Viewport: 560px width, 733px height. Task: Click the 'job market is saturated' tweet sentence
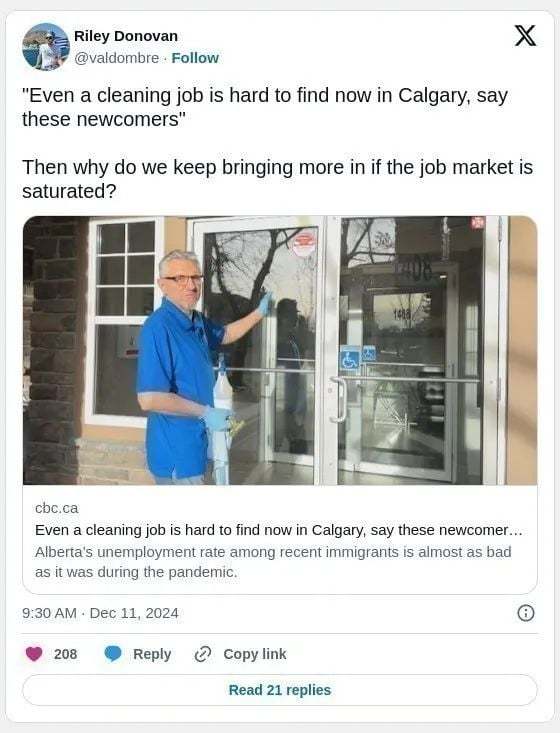tap(277, 179)
